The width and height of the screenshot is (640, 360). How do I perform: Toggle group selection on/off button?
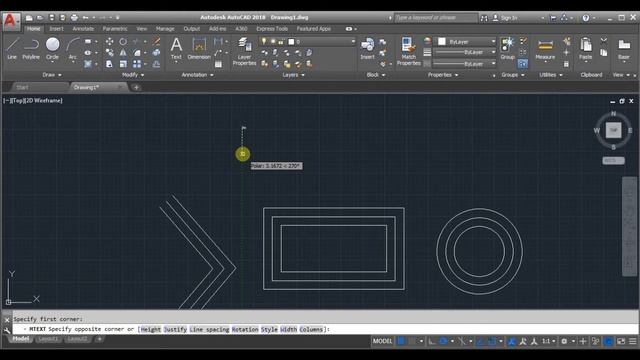(x=523, y=64)
